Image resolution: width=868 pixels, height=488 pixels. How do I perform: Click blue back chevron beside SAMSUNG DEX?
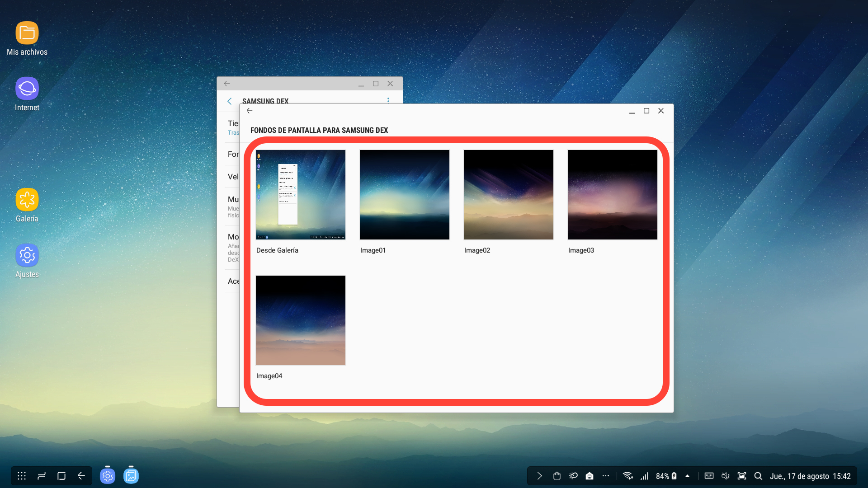pyautogui.click(x=230, y=101)
